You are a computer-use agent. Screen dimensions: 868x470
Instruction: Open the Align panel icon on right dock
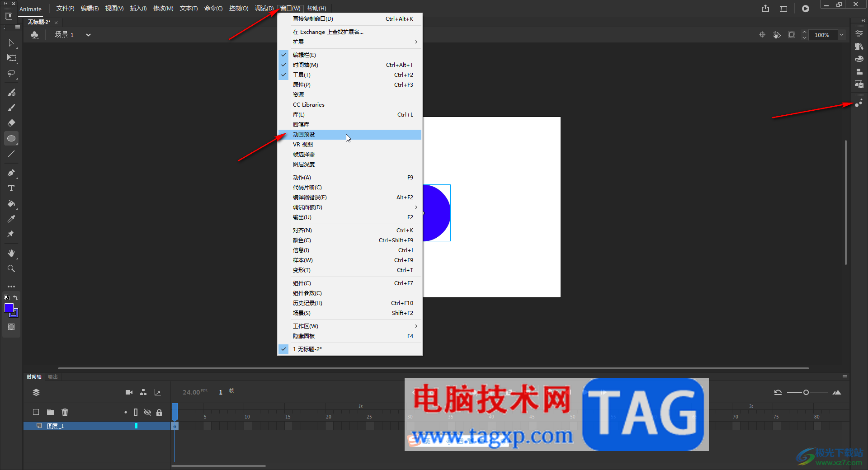859,72
